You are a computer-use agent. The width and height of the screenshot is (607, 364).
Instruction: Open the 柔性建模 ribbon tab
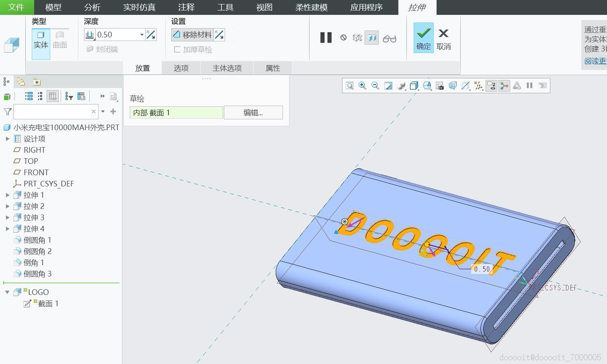312,7
